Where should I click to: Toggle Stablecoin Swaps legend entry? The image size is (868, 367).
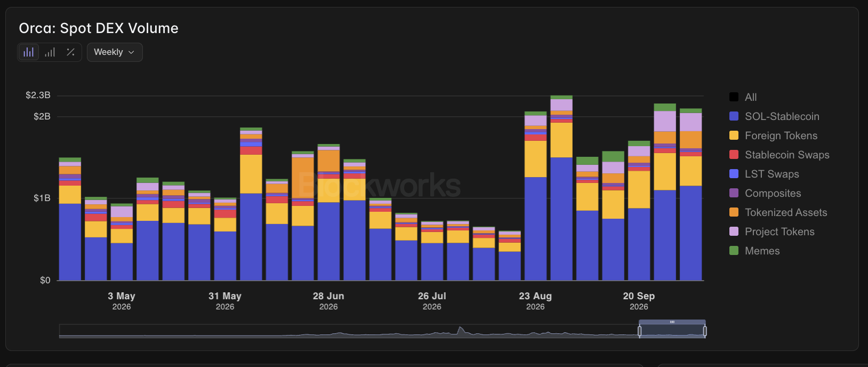[779, 155]
